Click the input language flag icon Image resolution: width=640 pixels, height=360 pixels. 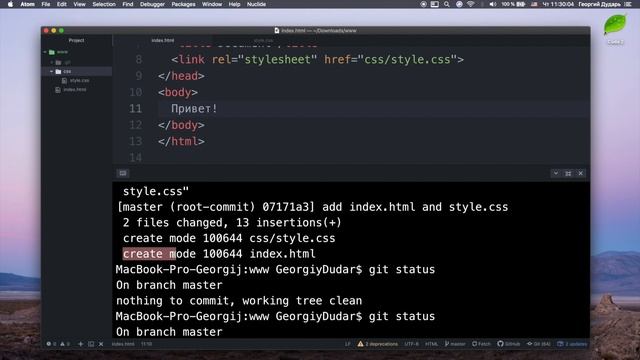click(x=534, y=4)
